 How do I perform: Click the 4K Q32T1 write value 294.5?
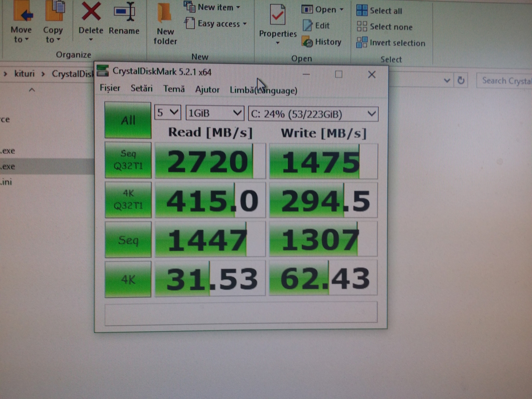point(323,201)
